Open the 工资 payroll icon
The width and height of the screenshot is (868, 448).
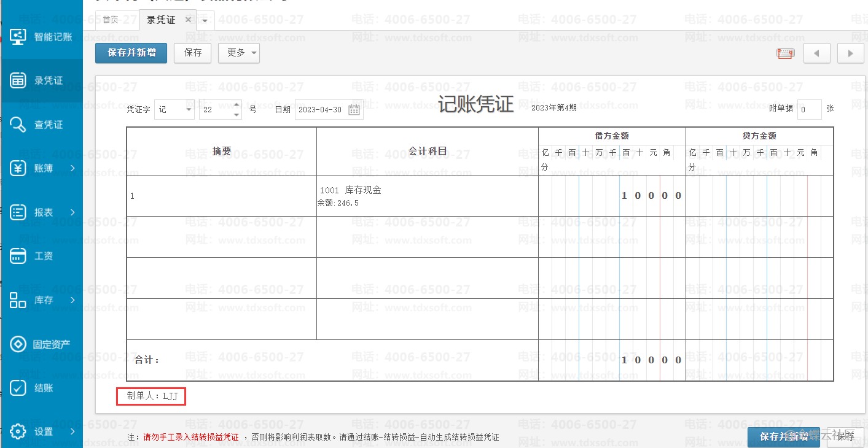[18, 256]
